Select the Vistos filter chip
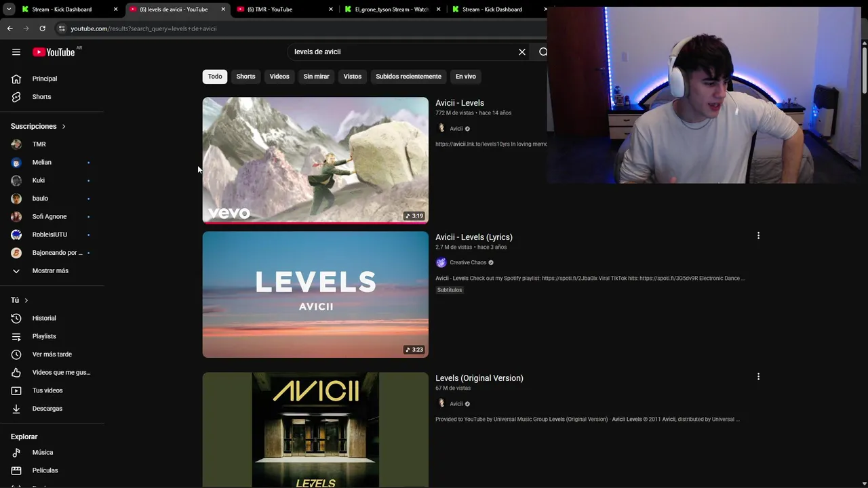Image resolution: width=868 pixels, height=488 pixels. pyautogui.click(x=353, y=77)
